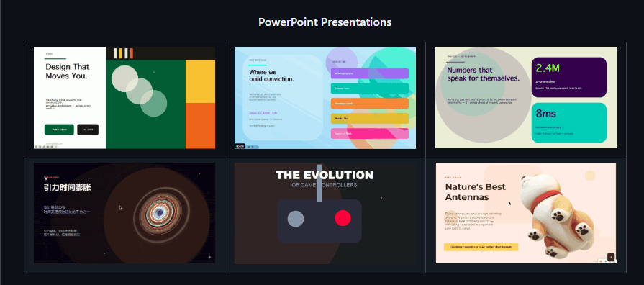Select the orange bar in the conviction slide
This screenshot has width=644, height=285.
coord(370,104)
